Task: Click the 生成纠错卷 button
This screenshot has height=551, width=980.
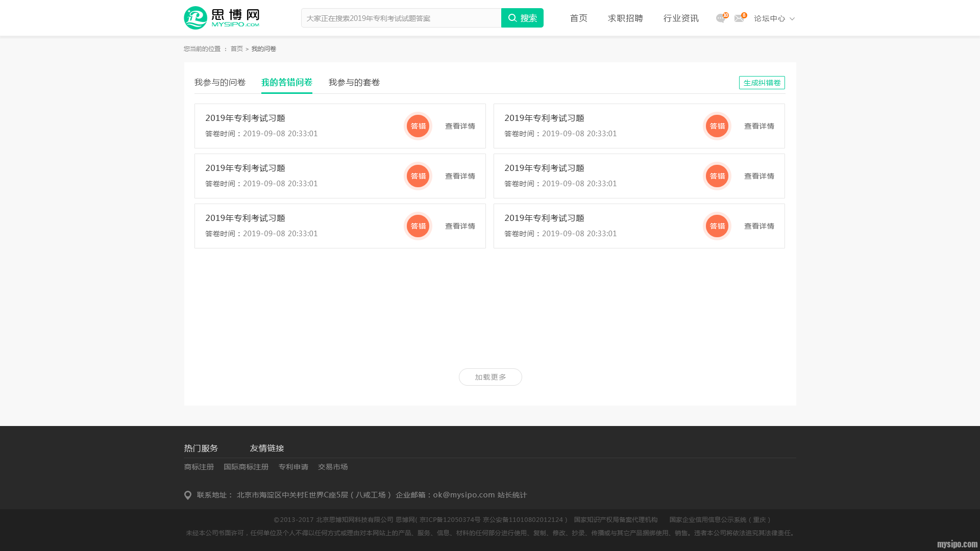Action: pyautogui.click(x=762, y=83)
